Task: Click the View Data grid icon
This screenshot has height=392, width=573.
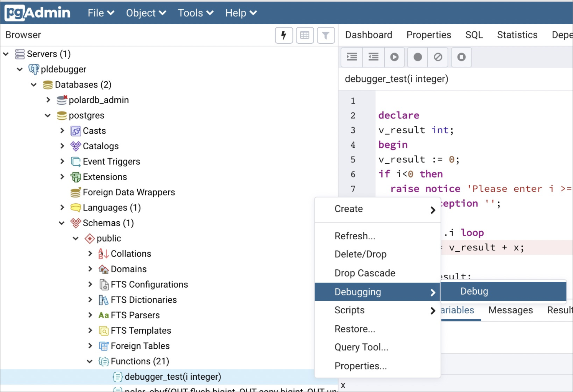Action: coord(305,35)
